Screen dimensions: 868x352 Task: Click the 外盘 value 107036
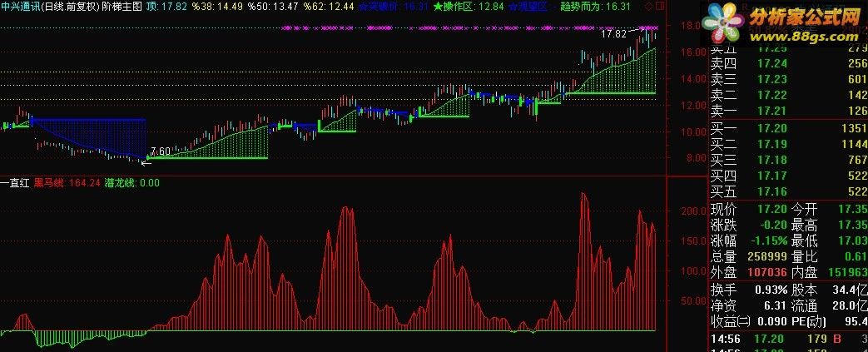tap(767, 272)
